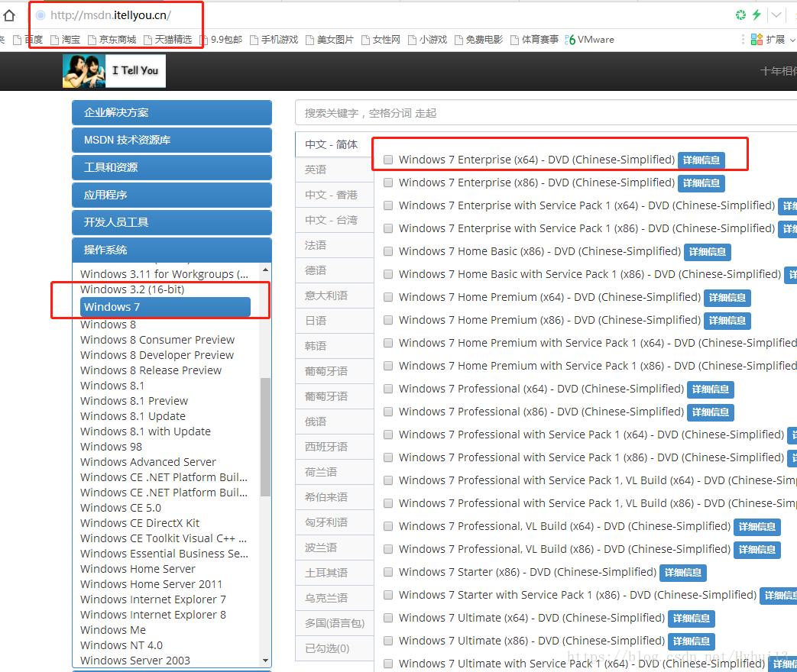Click the search keyword input field
Image resolution: width=797 pixels, height=672 pixels.
[x=546, y=113]
